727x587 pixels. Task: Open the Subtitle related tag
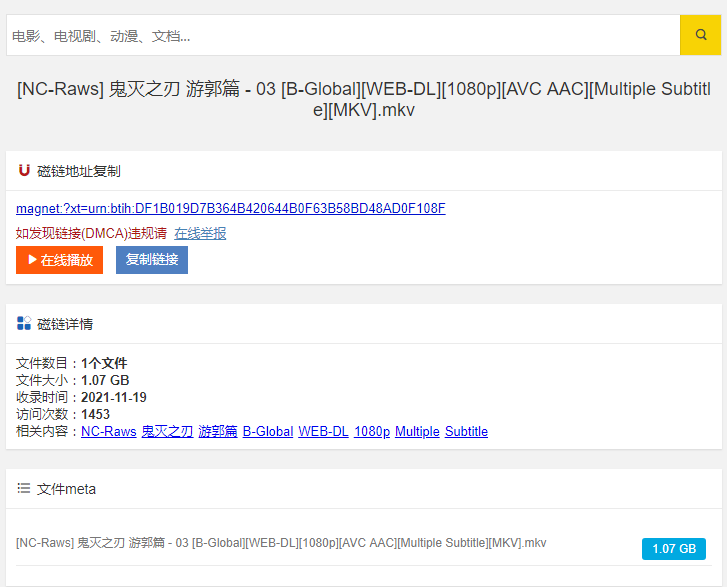pos(466,432)
